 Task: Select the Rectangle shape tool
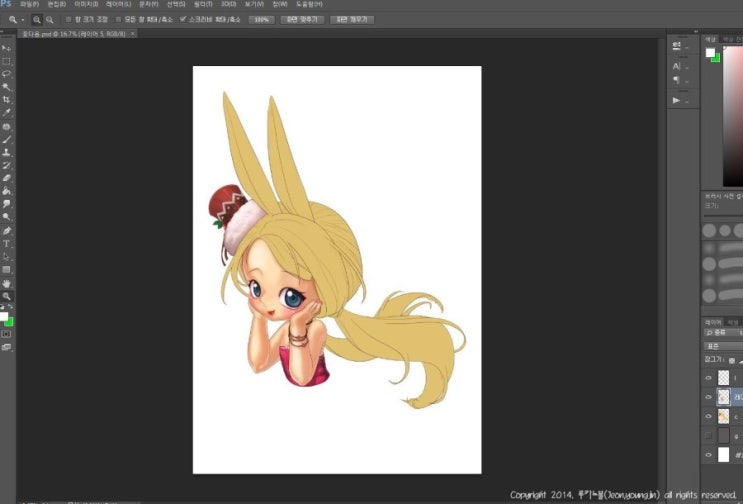coord(6,270)
